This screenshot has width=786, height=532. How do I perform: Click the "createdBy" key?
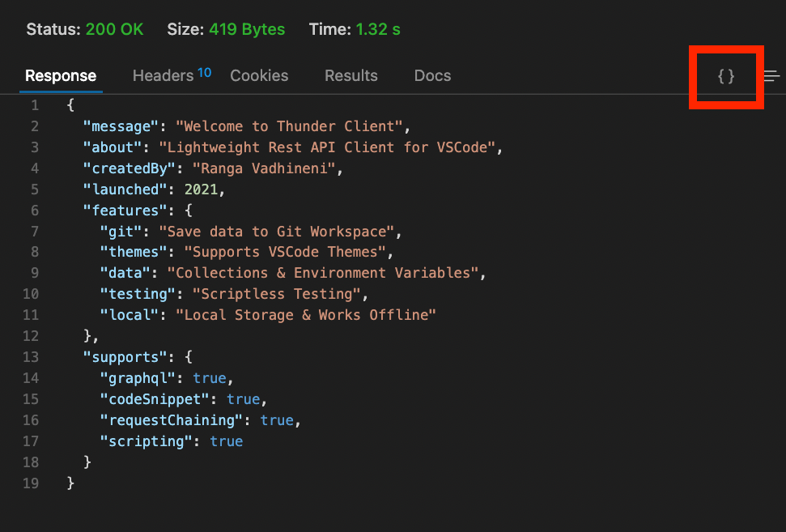130,168
